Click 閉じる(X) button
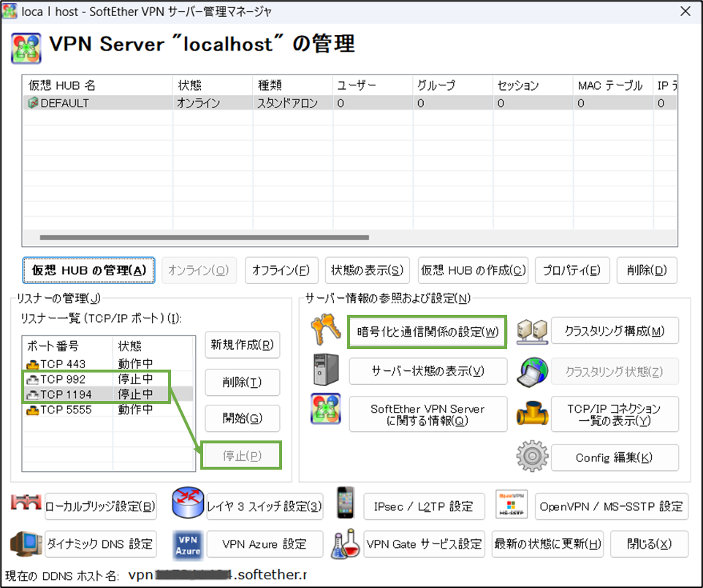The height and width of the screenshot is (588, 703). 650,544
